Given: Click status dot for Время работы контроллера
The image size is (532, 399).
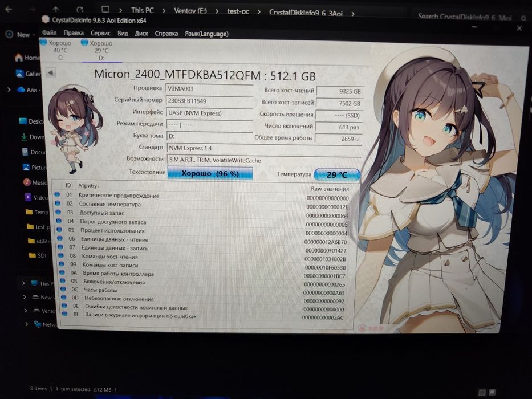Looking at the screenshot, I should pos(62,272).
